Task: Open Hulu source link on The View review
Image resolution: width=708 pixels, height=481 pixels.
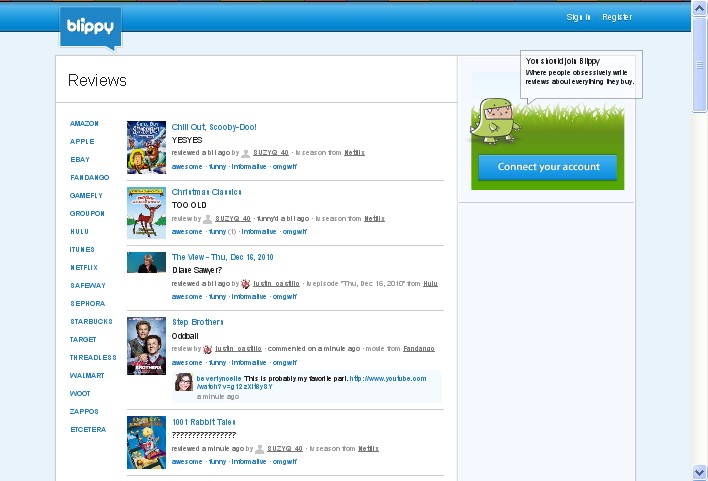Action: (430, 284)
